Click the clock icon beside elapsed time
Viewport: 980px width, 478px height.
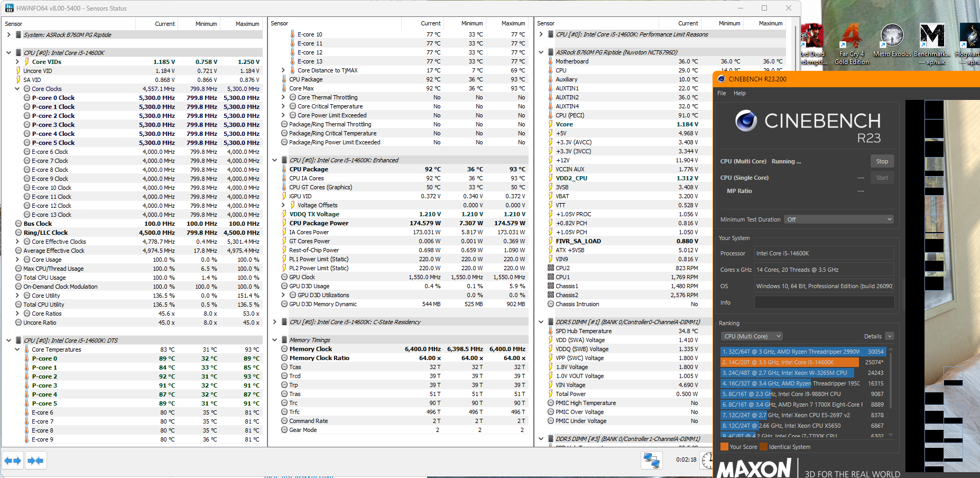(707, 460)
